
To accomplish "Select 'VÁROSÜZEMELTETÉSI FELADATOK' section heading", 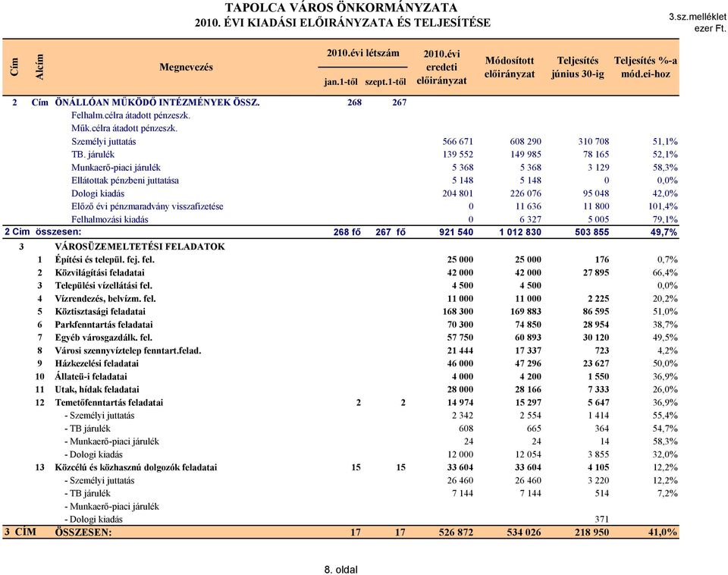I will (140, 247).
